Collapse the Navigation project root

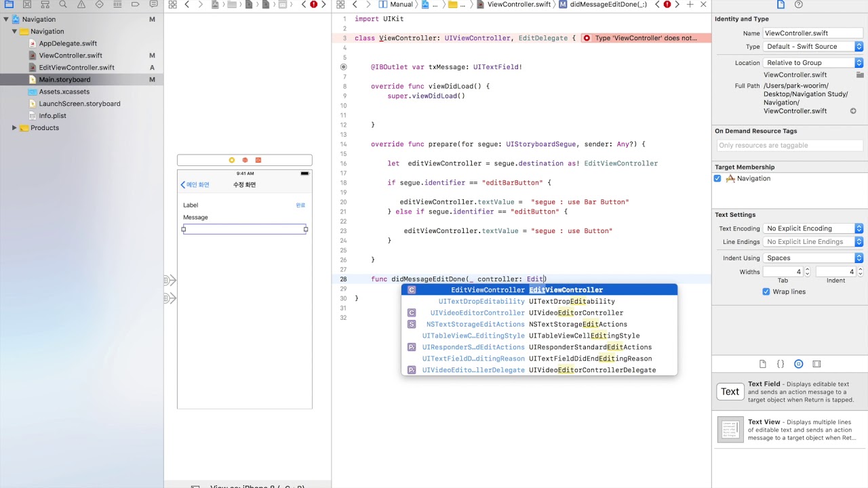6,19
